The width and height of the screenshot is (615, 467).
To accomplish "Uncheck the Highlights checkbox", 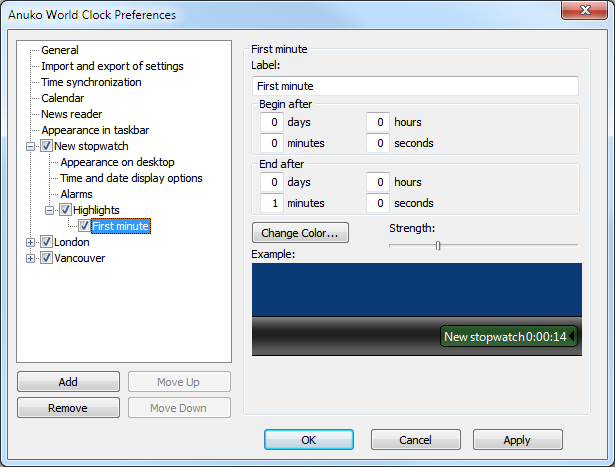I will (65, 210).
